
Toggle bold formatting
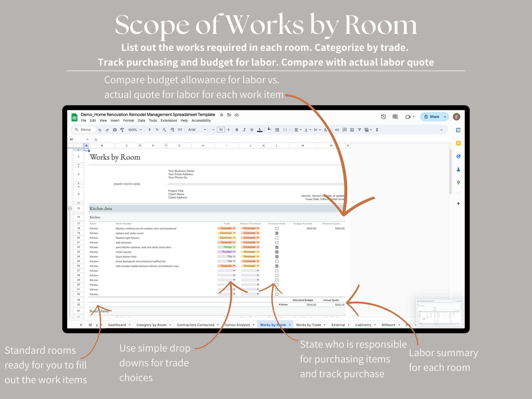(x=237, y=130)
